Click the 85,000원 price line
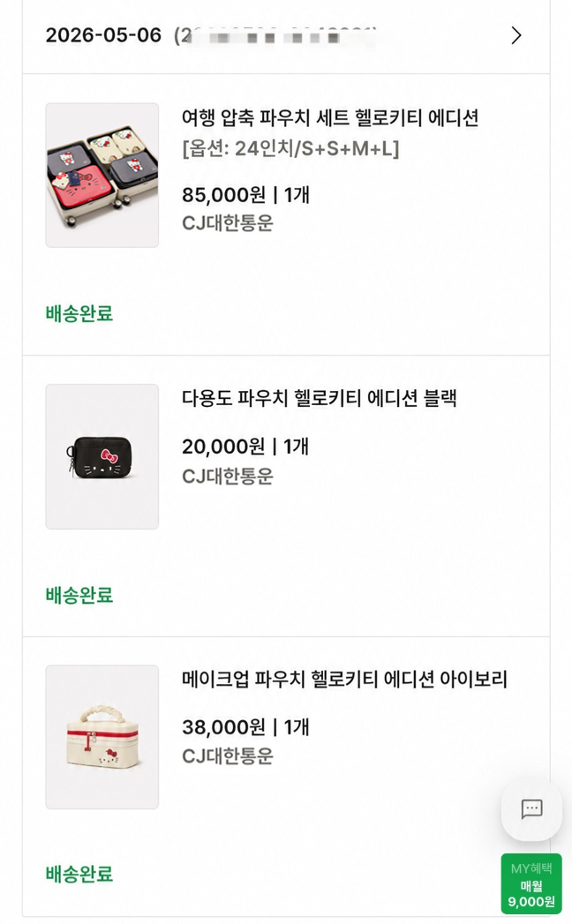Screen dimensions: 572x924 coord(245,194)
